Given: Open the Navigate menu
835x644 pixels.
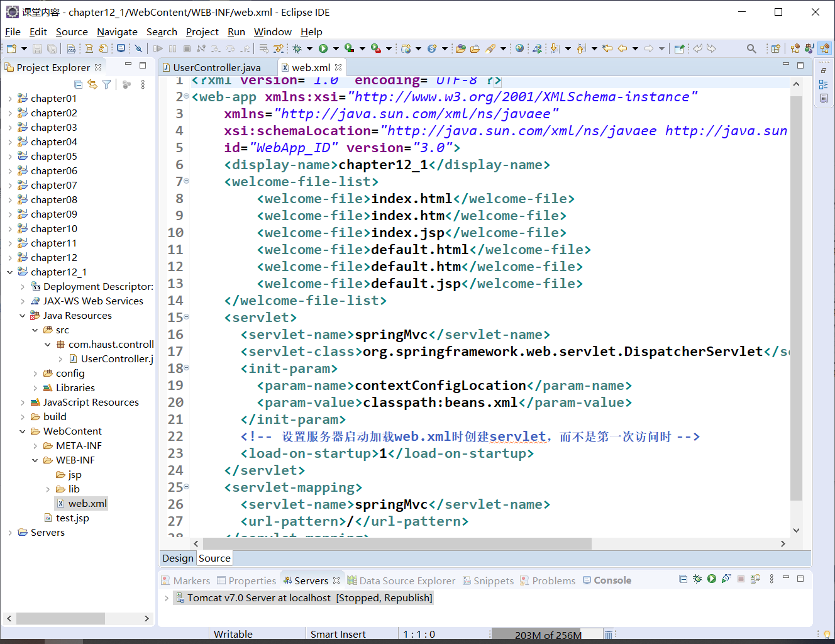Looking at the screenshot, I should pyautogui.click(x=117, y=31).
